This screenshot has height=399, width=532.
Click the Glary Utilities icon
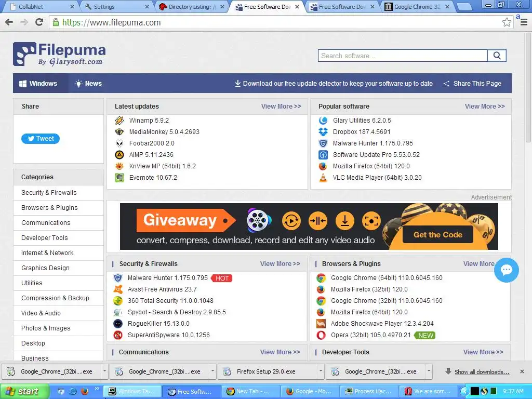(323, 121)
